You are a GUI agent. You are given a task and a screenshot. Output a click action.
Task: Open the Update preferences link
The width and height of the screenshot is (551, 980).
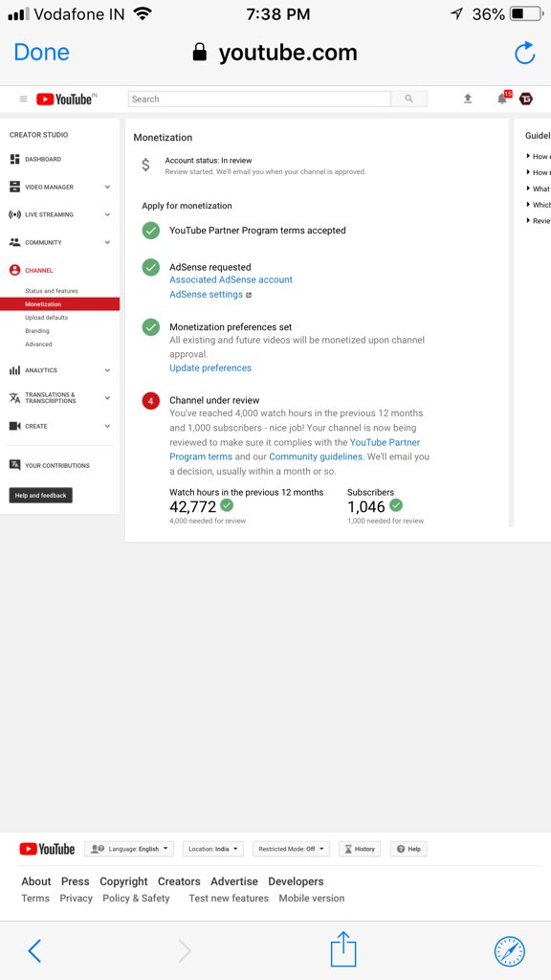(x=210, y=368)
